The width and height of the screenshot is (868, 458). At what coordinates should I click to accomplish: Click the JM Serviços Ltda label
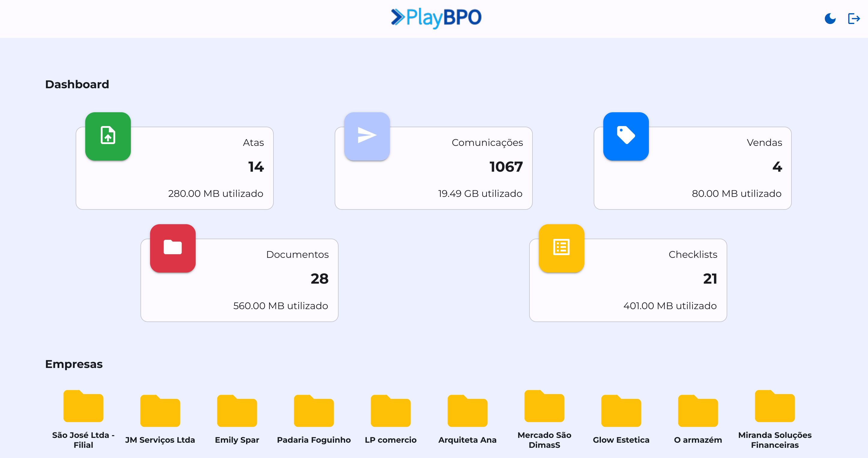(160, 440)
